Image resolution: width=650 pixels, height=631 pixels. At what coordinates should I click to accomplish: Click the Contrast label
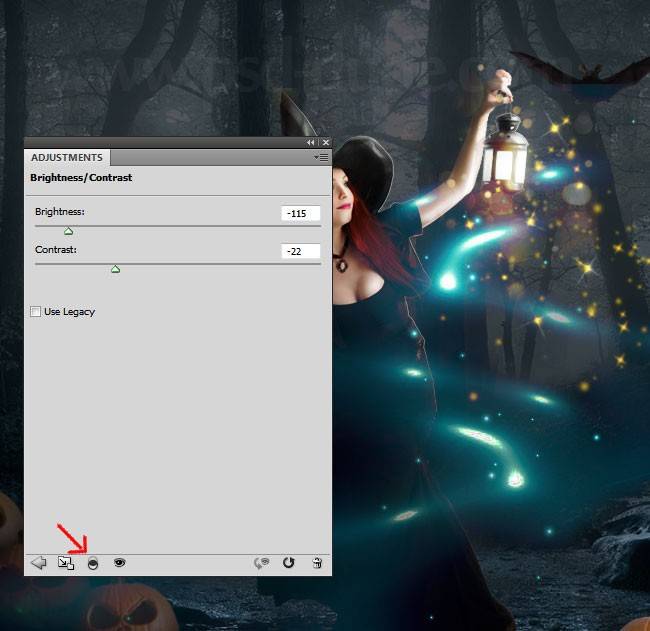[56, 249]
